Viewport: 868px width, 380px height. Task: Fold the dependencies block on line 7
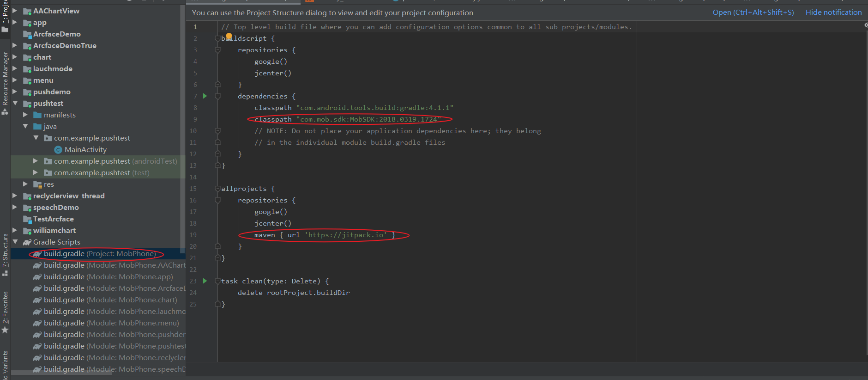click(x=217, y=96)
